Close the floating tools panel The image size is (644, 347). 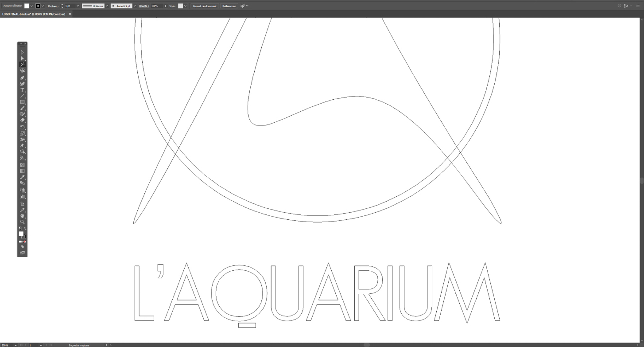tap(25, 43)
